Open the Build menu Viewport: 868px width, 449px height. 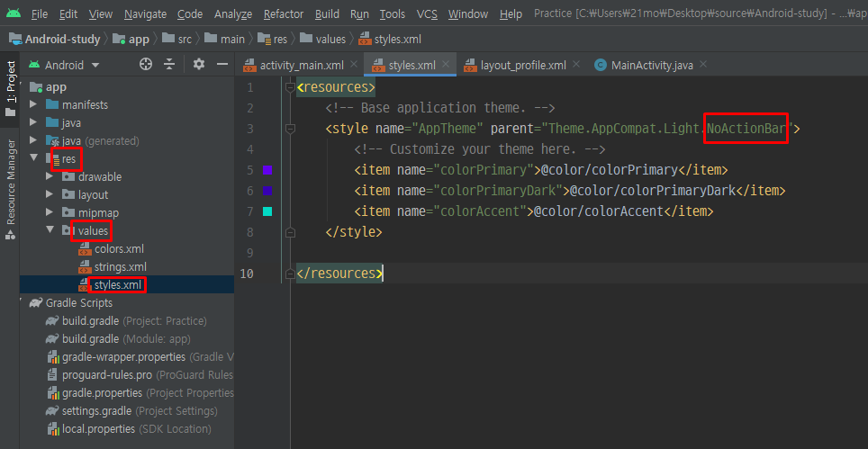pyautogui.click(x=327, y=14)
